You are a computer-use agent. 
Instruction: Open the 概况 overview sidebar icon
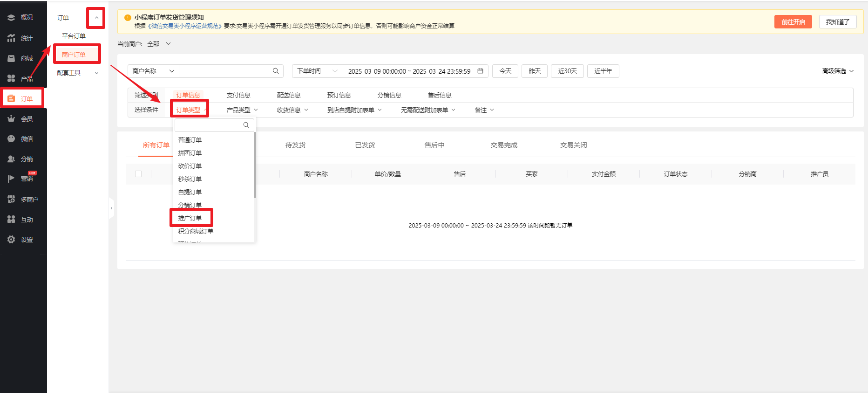[11, 17]
